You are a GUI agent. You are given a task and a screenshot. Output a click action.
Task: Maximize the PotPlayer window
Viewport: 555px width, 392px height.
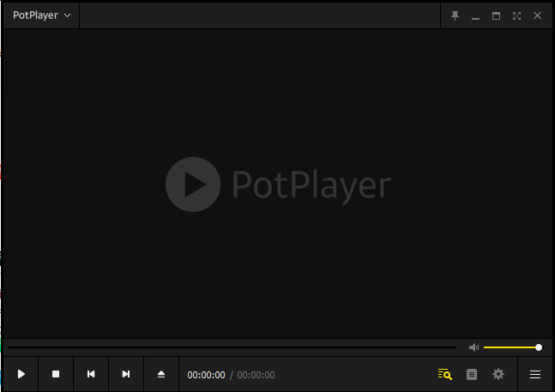[x=496, y=15]
